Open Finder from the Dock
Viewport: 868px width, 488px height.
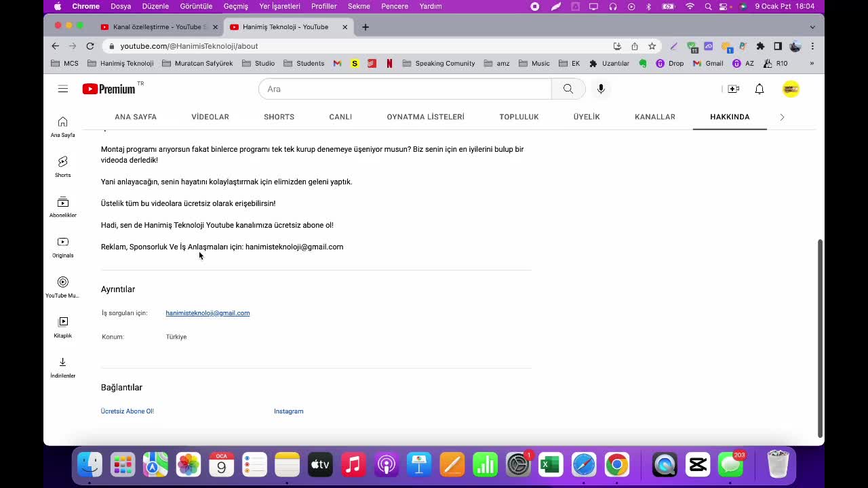click(90, 465)
